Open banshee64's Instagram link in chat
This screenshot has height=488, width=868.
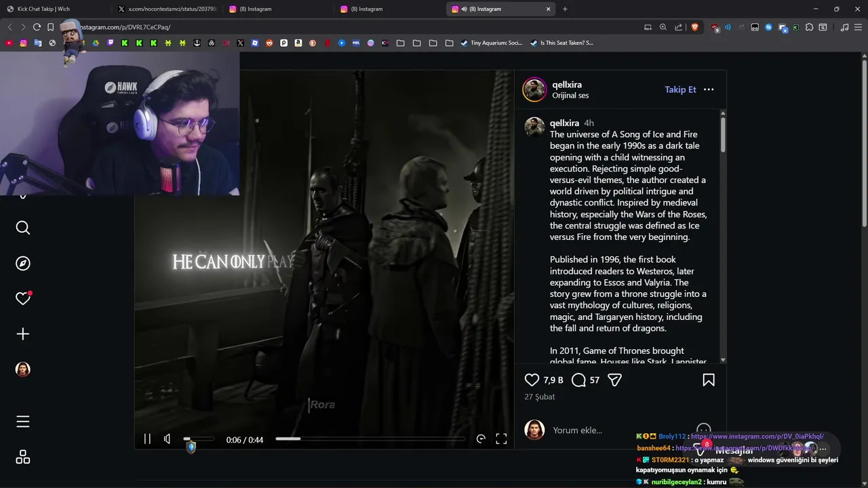click(x=746, y=448)
